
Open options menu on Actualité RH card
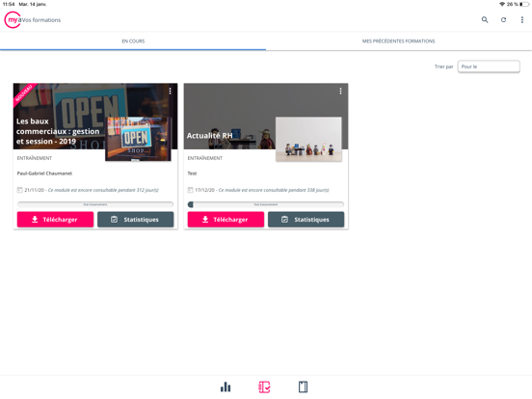tap(340, 91)
